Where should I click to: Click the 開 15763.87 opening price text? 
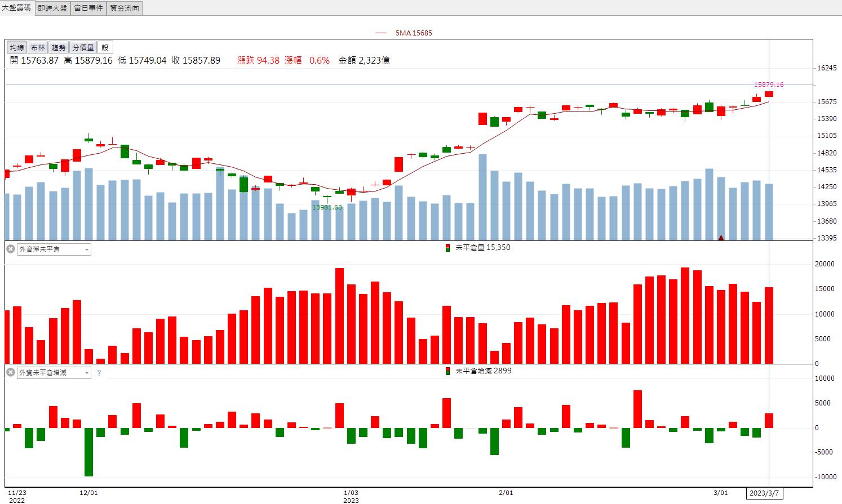34,60
